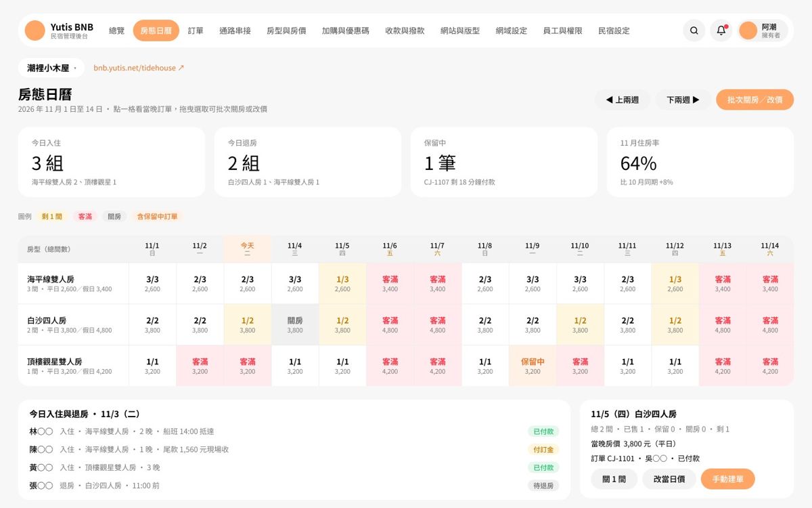Open 陳○○ check-in row

click(294, 450)
